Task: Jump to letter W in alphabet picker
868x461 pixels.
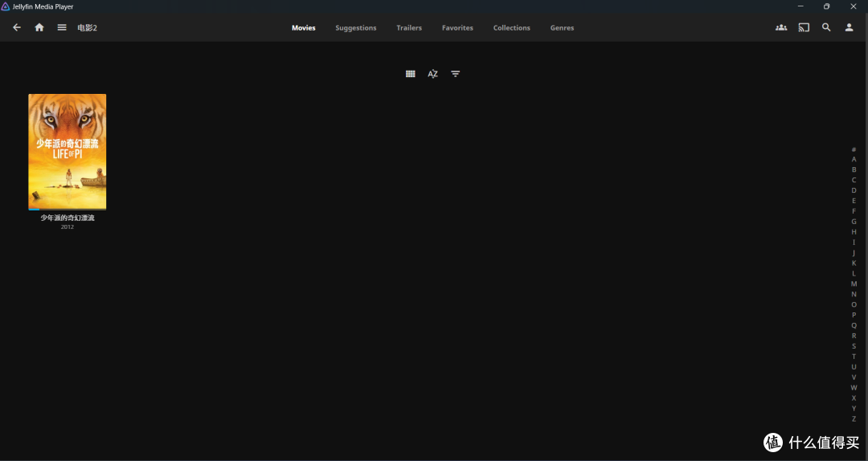Action: pyautogui.click(x=854, y=387)
